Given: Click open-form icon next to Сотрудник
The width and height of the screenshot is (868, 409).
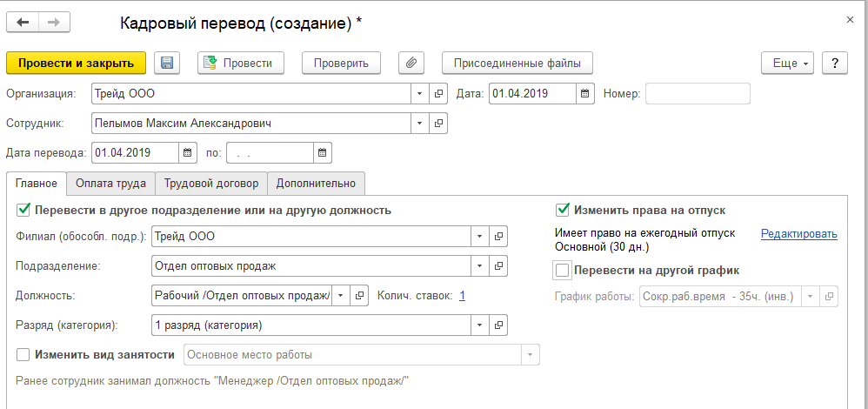Looking at the screenshot, I should pyautogui.click(x=440, y=124).
